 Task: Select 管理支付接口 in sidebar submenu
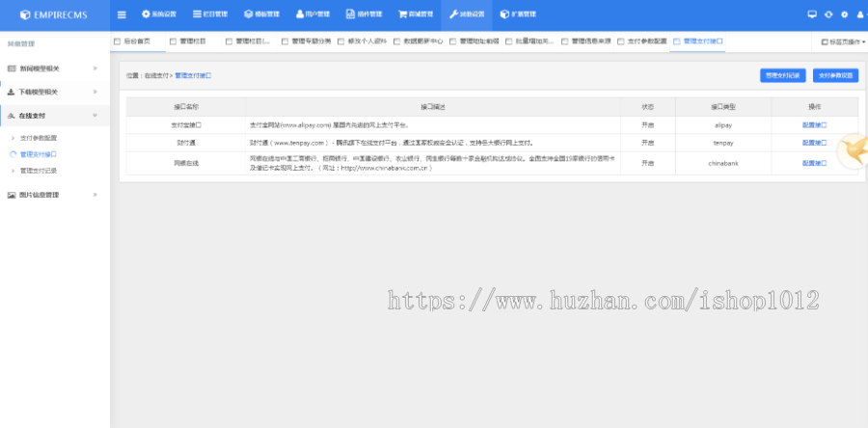(x=39, y=154)
